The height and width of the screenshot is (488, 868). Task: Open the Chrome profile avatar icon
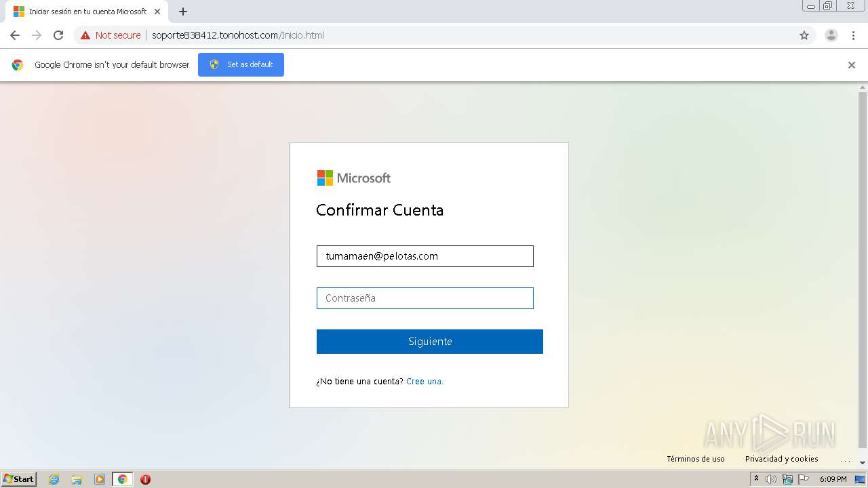831,35
